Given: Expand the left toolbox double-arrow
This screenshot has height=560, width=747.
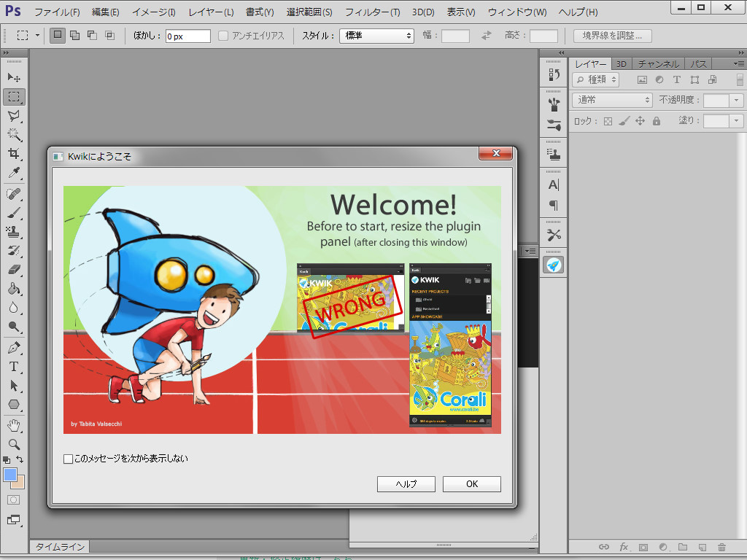Looking at the screenshot, I should [x=6, y=52].
